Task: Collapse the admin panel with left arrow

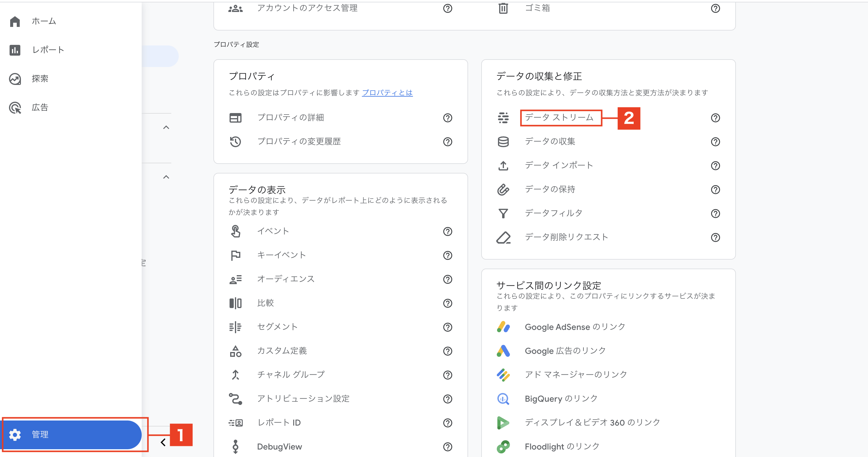Action: (163, 442)
